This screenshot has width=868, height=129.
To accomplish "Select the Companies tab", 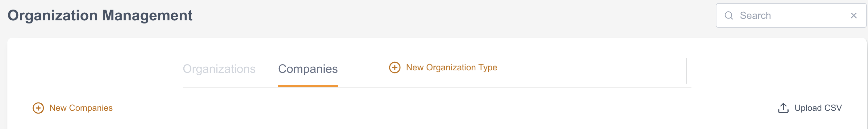I will tap(308, 69).
